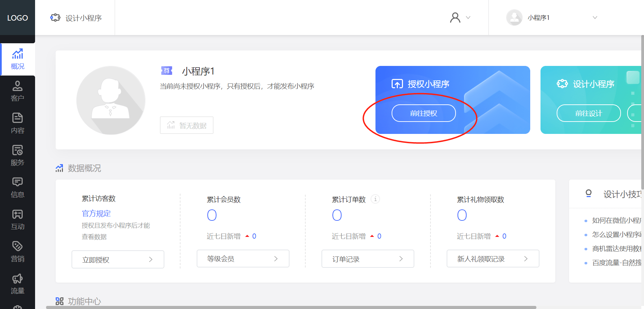Open the 设计小程序 top tab
Image resolution: width=644 pixels, height=309 pixels.
[76, 18]
